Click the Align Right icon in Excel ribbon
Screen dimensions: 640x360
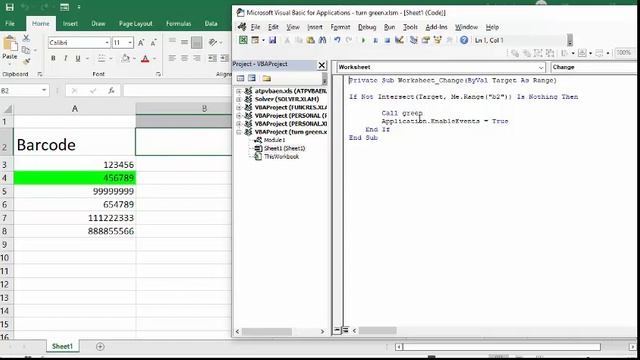197,58
